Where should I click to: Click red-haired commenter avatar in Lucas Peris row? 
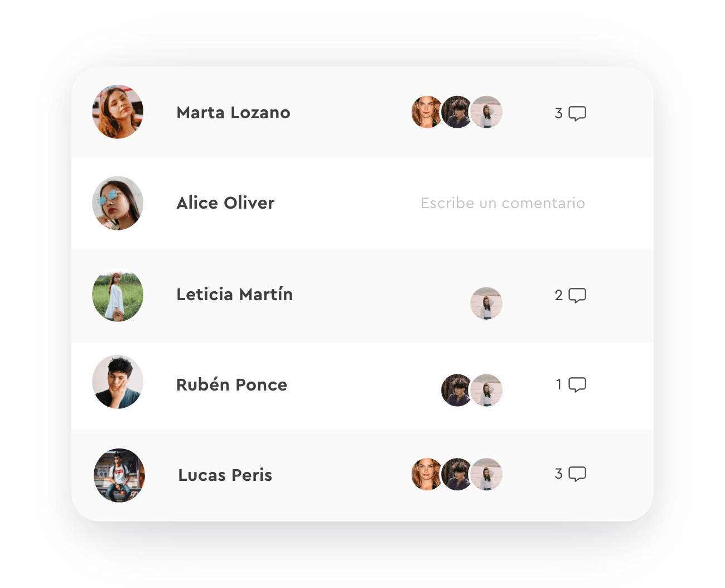pyautogui.click(x=427, y=474)
